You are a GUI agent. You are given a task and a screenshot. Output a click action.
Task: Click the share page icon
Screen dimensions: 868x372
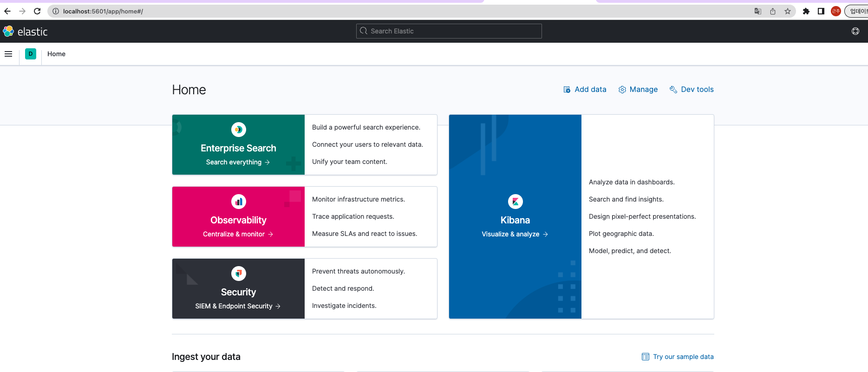pos(773,11)
